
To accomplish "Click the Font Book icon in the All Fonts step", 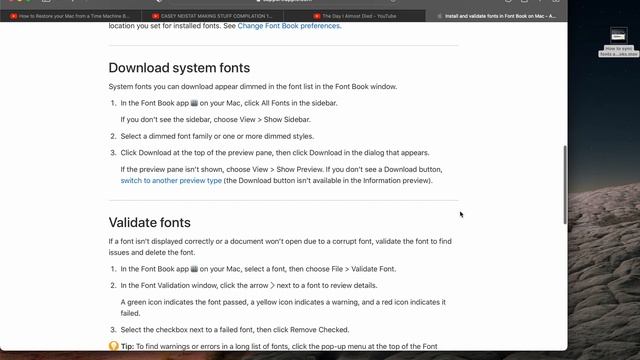I will click(x=194, y=103).
